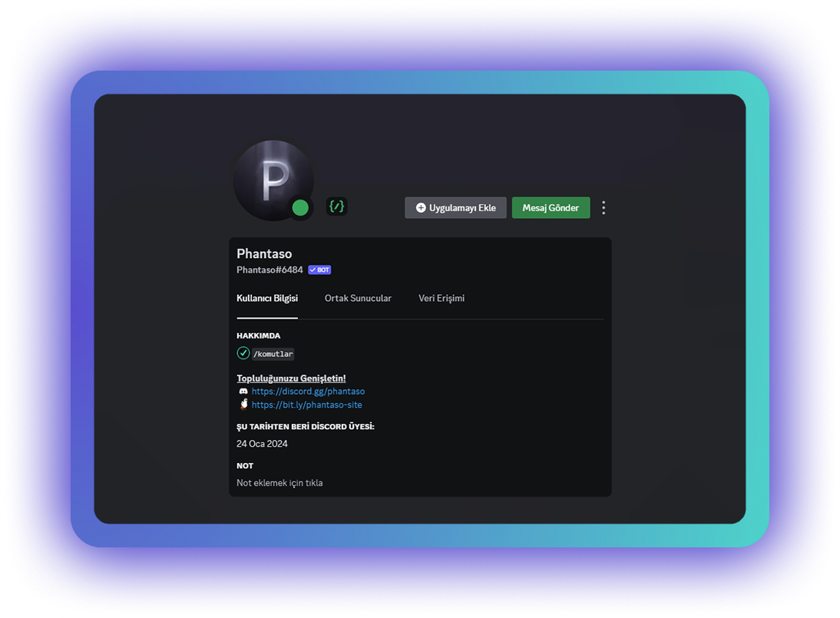The image size is (840, 618).
Task: Click the pointing hand icon beside site link
Action: (243, 405)
